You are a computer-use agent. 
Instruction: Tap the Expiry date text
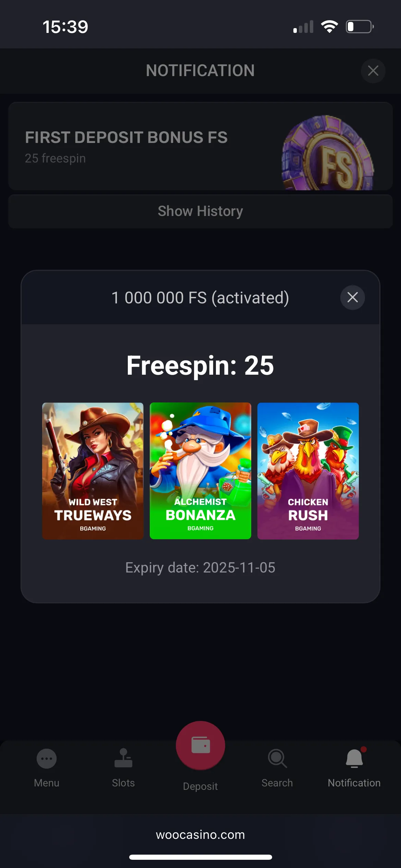(200, 568)
